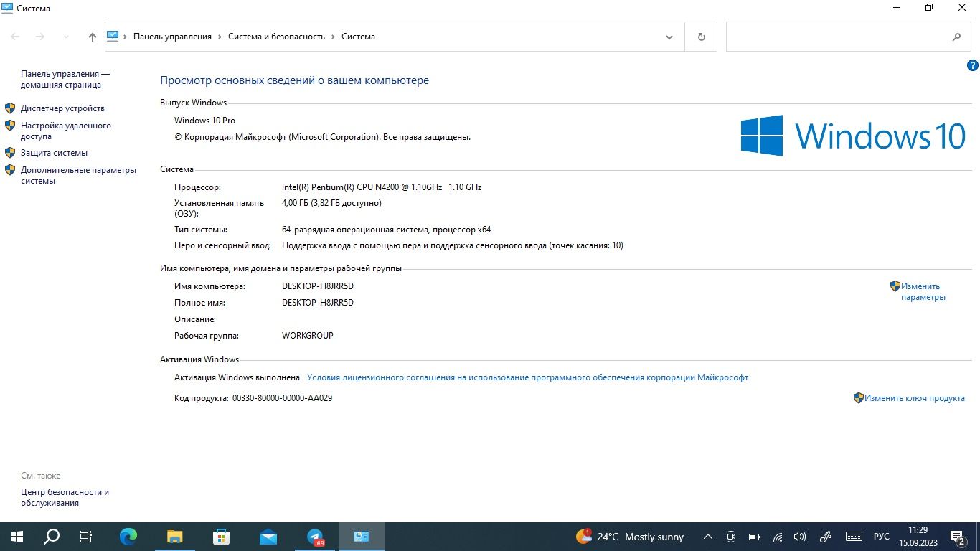Image resolution: width=980 pixels, height=551 pixels.
Task: Launch Microsoft Edge from taskbar
Action: tap(128, 537)
